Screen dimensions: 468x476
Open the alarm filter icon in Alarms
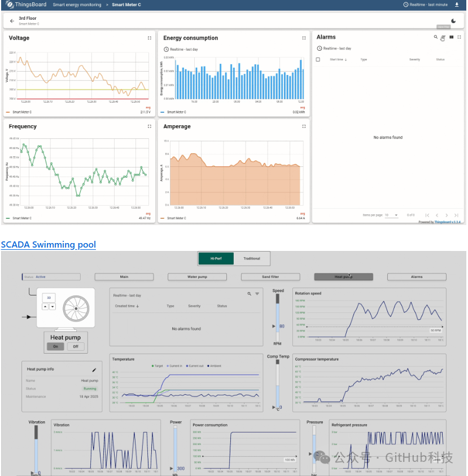click(x=443, y=37)
